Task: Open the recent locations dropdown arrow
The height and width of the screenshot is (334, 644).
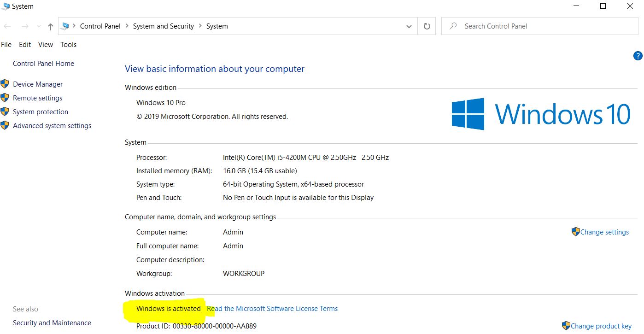Action: tap(39, 27)
